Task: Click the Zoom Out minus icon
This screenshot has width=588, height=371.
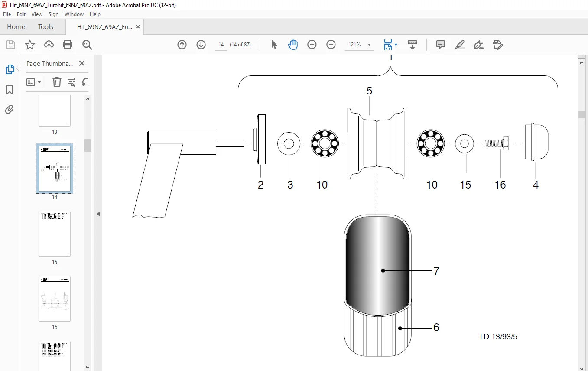Action: [x=312, y=45]
